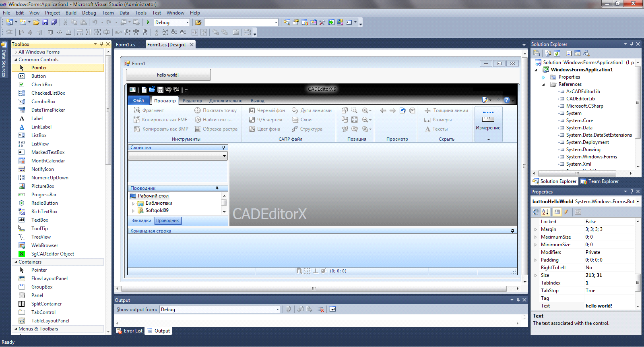Click the Undo icon in Visual Studio toolbar
Screen dimensions: 644x347
(x=95, y=22)
